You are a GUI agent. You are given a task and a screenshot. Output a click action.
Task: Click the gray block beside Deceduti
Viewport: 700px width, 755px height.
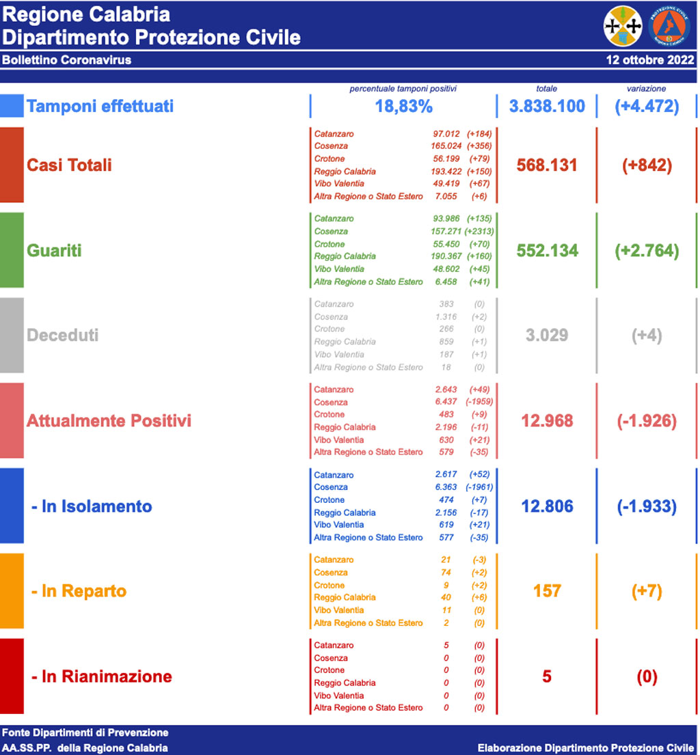12,335
